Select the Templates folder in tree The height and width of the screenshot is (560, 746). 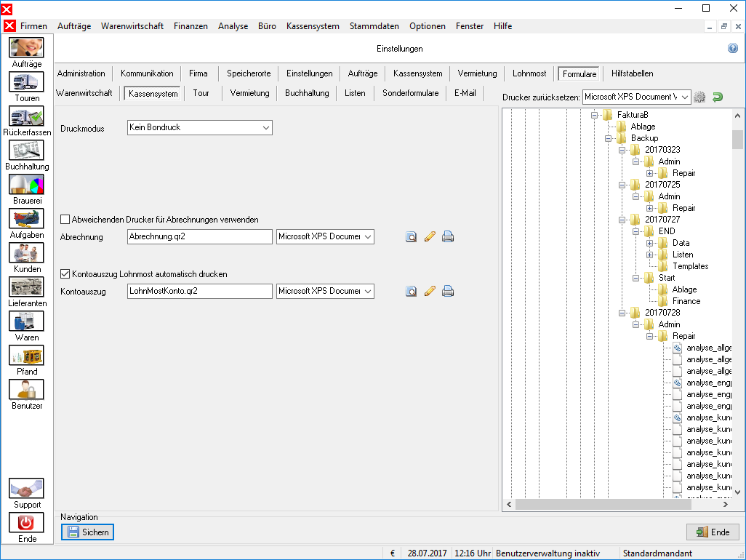pyautogui.click(x=690, y=266)
